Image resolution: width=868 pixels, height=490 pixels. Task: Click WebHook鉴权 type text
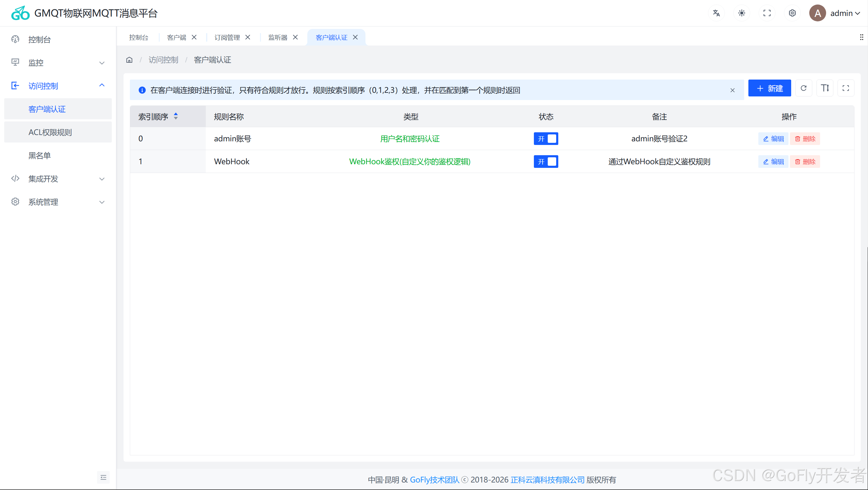click(410, 162)
